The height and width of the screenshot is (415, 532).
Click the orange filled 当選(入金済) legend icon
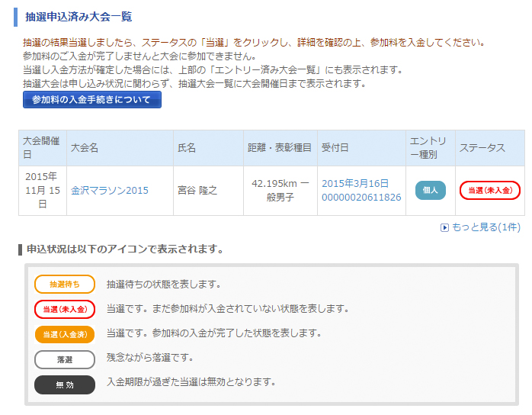coord(65,334)
